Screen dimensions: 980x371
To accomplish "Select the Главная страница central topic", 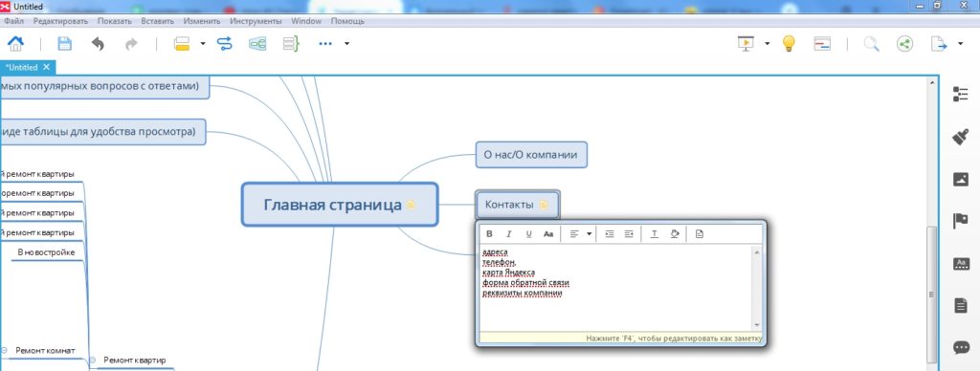I will (x=340, y=205).
